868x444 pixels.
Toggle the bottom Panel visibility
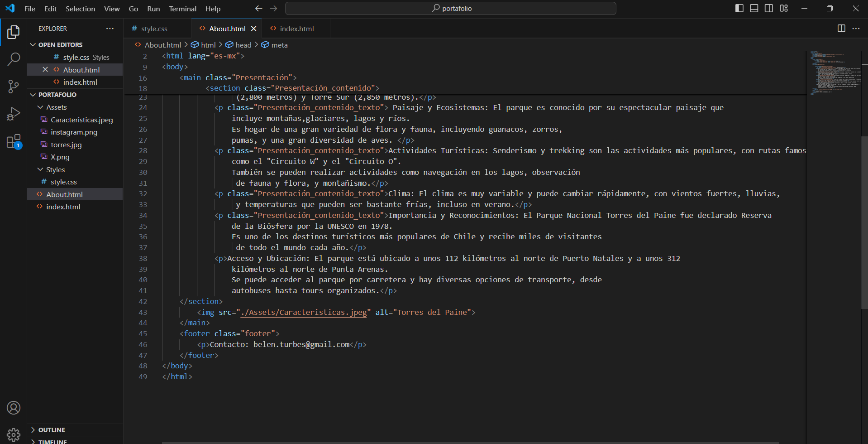coord(754,8)
